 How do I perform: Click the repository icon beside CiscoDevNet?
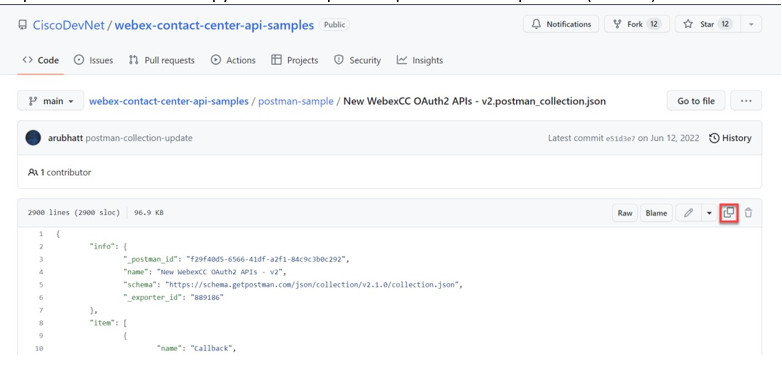coord(22,24)
